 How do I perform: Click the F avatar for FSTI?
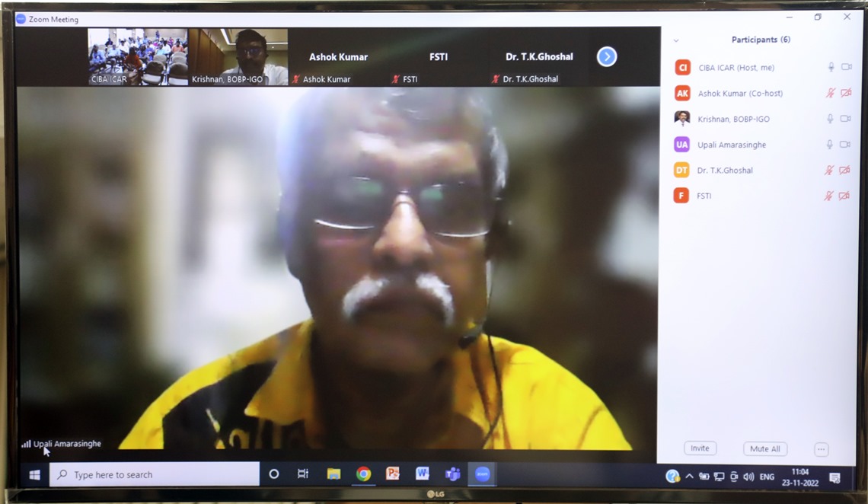click(681, 196)
